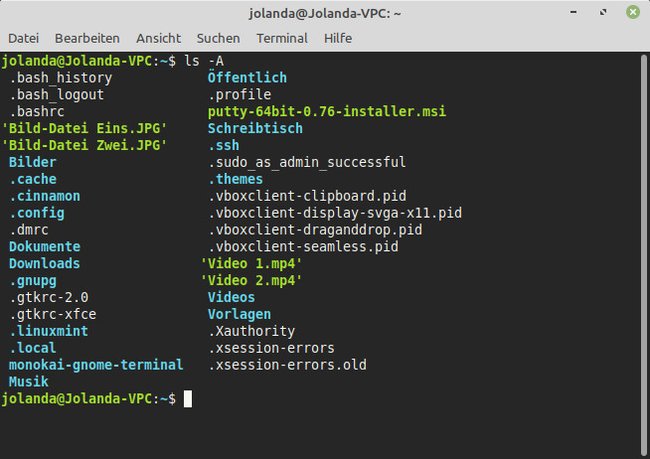
Task: Click the .xsession-errors entry
Action: [271, 348]
